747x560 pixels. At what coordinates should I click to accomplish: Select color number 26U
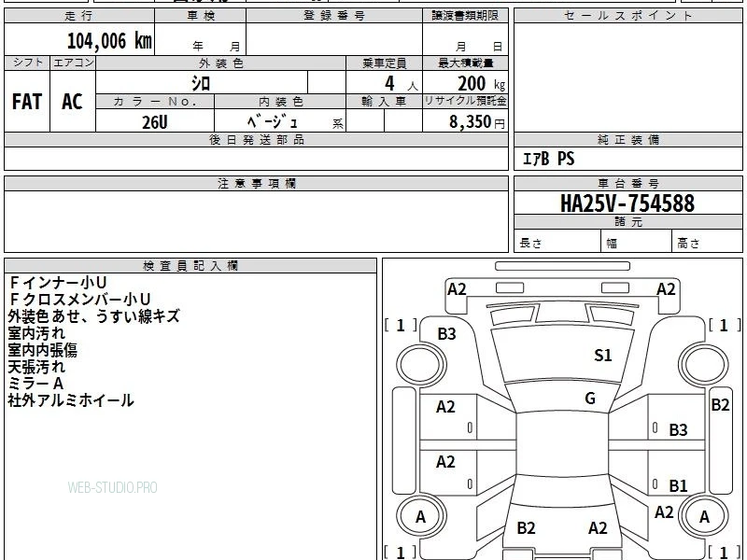click(155, 122)
